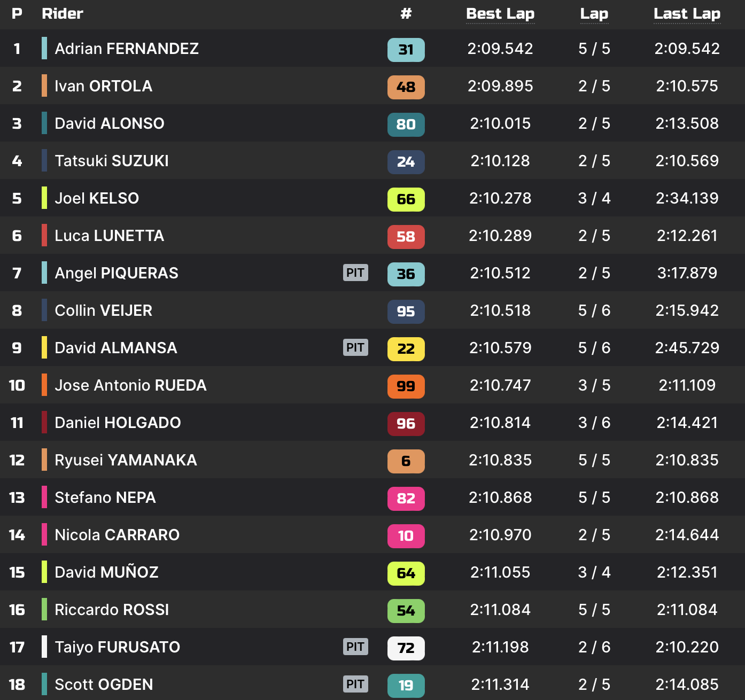The image size is (745, 700).
Task: Click the pink 82 rider badge
Action: [406, 499]
